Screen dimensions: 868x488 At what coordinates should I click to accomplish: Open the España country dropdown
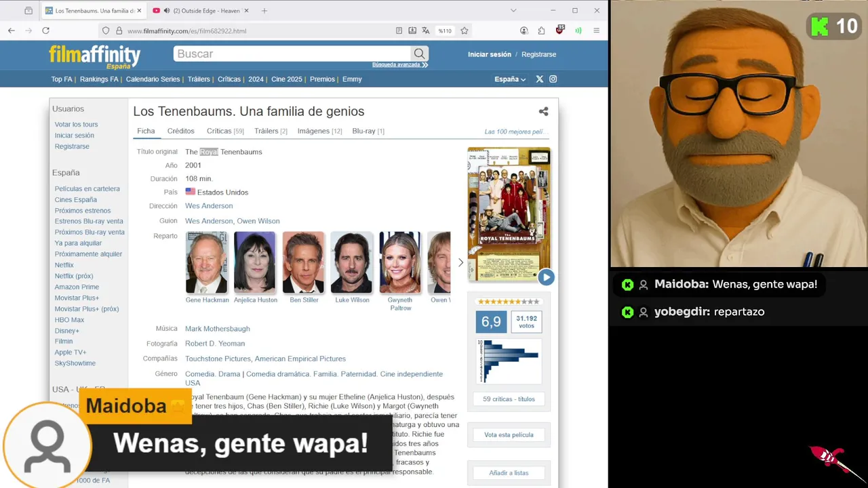[510, 79]
